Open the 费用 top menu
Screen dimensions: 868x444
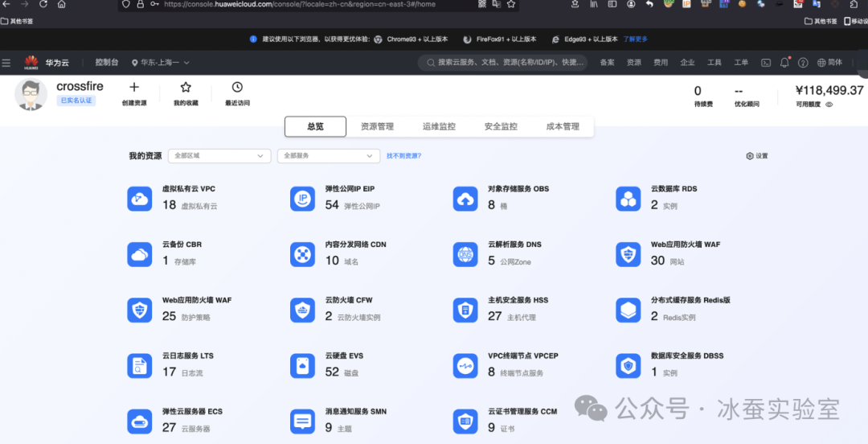pos(661,63)
